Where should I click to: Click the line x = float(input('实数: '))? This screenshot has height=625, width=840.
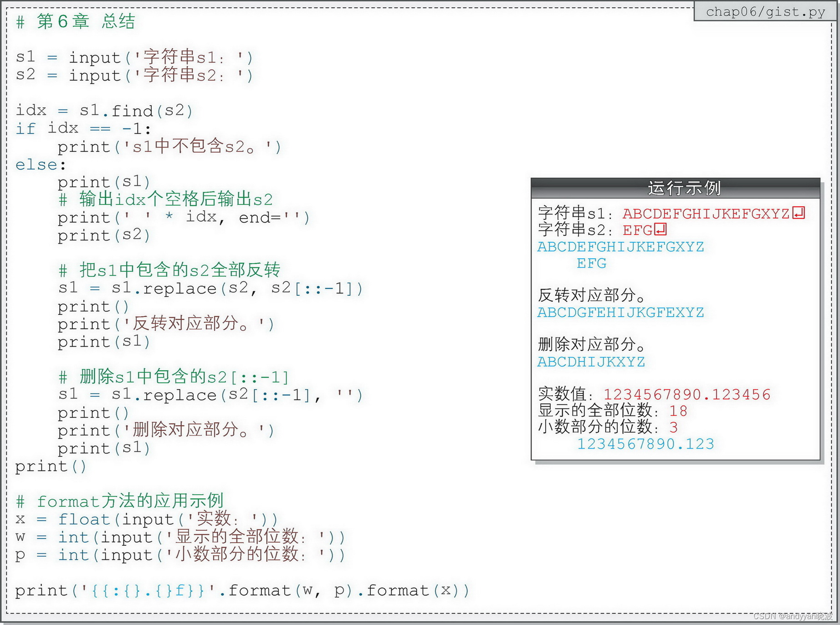147,519
